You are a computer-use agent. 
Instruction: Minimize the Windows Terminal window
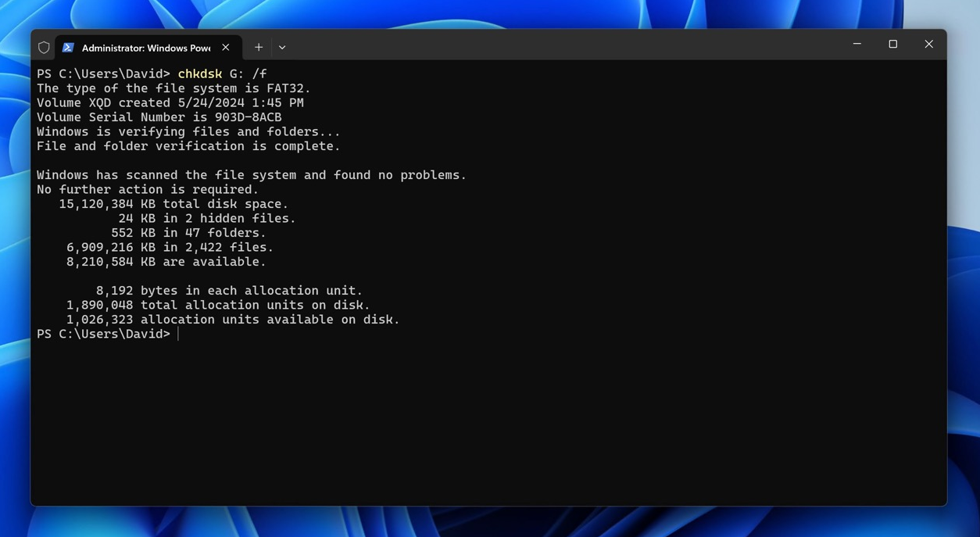point(857,45)
